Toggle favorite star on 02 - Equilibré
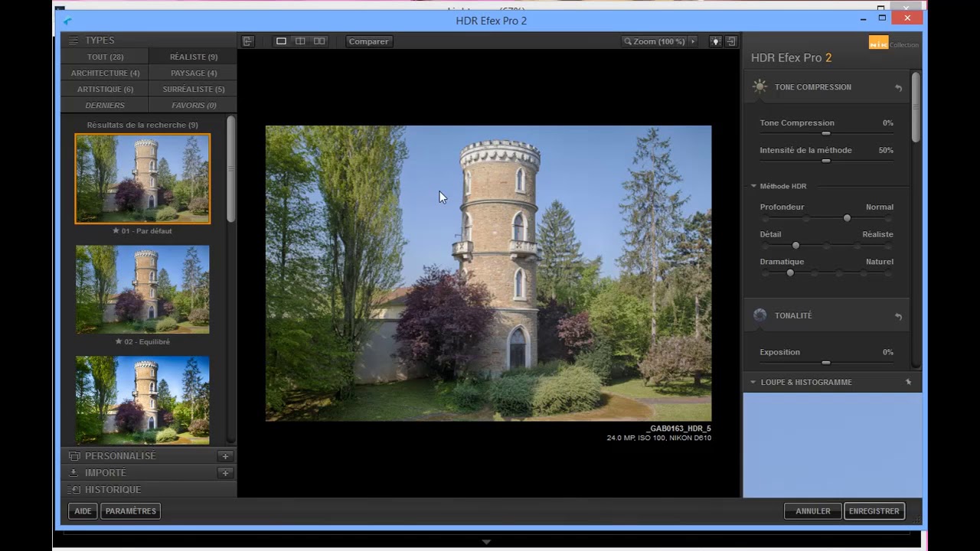The height and width of the screenshot is (551, 980). 118,341
